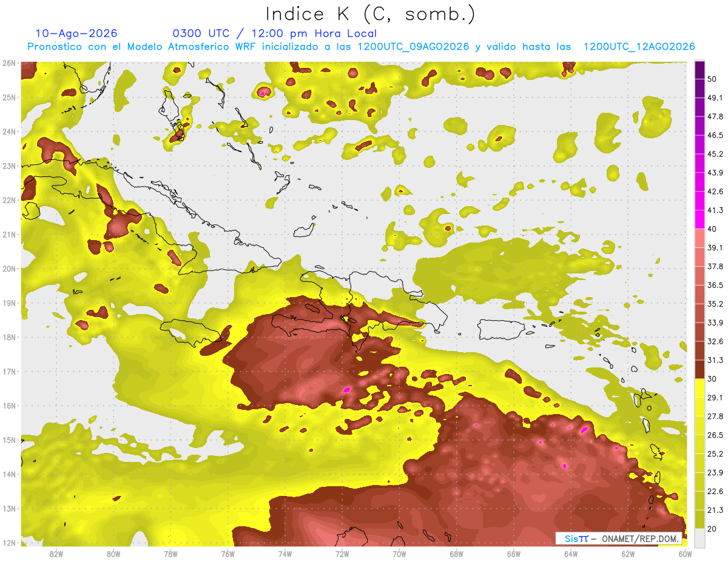
Task: Click the color scale value '40'
Action: (x=712, y=229)
